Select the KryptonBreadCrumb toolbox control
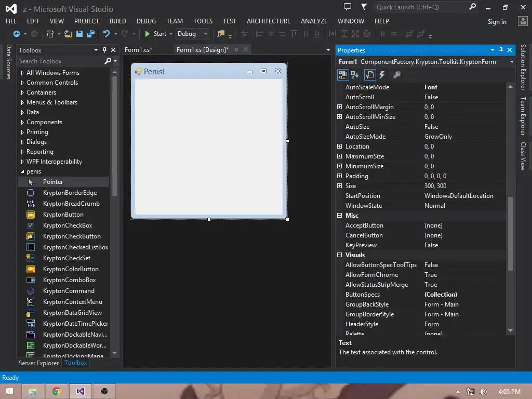The width and height of the screenshot is (532, 399). (x=63, y=204)
